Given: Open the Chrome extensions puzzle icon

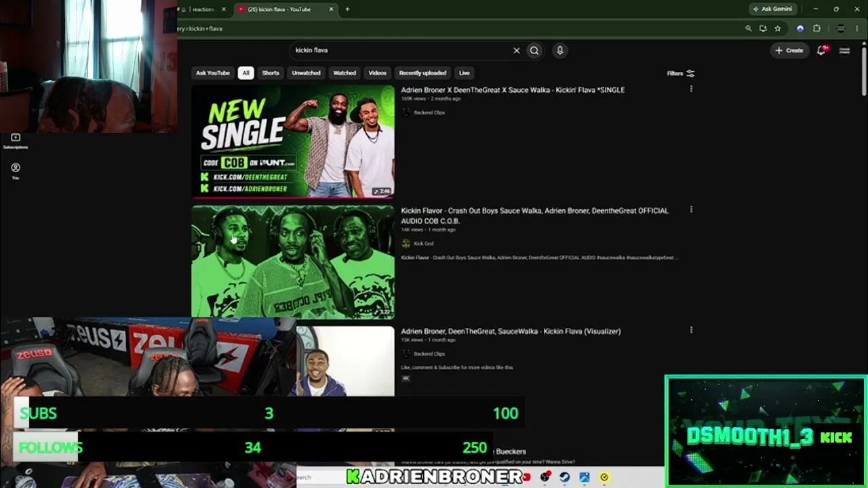Looking at the screenshot, I should tap(816, 28).
